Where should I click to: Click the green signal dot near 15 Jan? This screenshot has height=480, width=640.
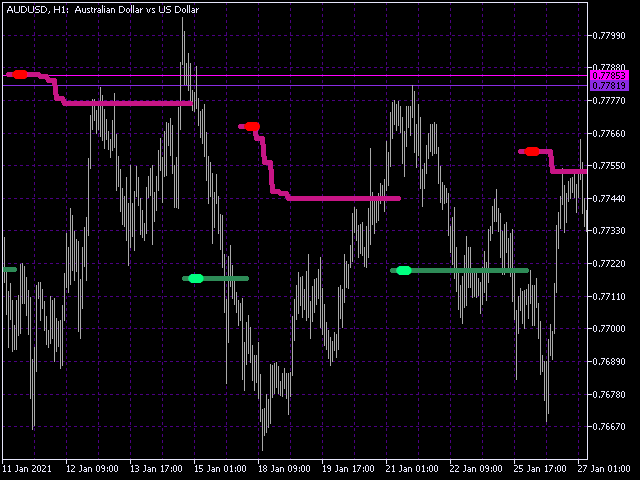[x=196, y=278]
